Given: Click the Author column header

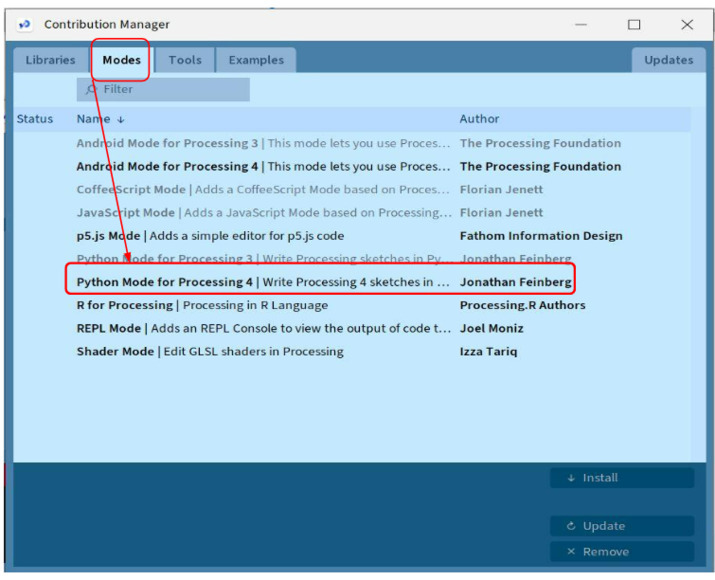Looking at the screenshot, I should (x=479, y=119).
